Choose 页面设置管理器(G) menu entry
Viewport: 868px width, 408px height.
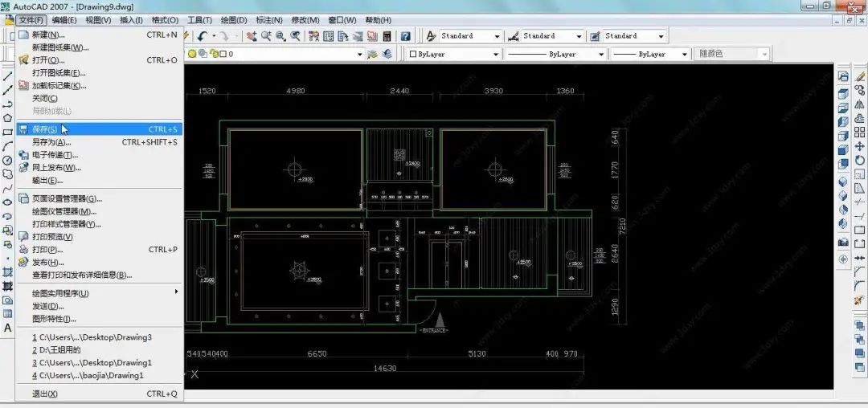point(100,198)
